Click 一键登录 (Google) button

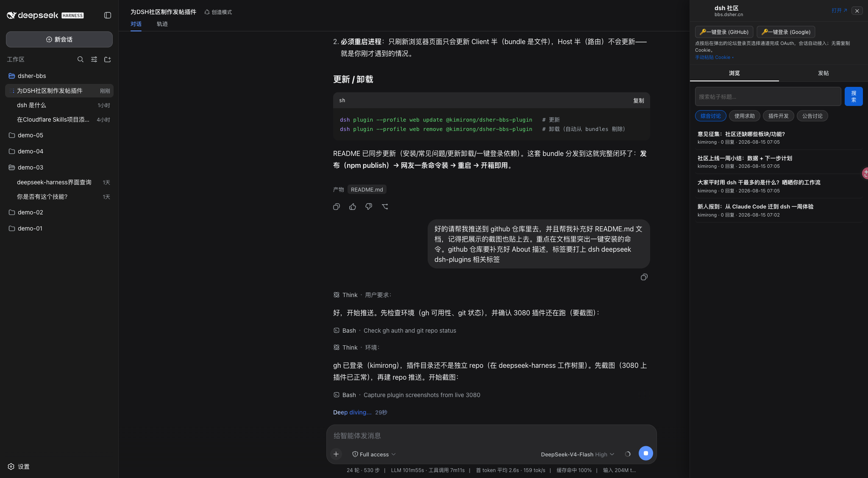(x=786, y=32)
